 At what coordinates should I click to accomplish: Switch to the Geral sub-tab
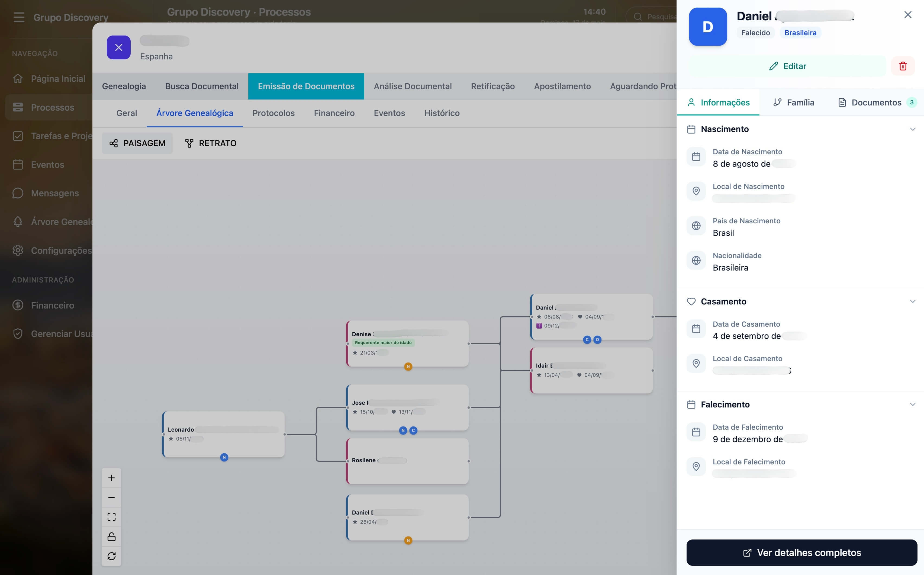pos(127,113)
